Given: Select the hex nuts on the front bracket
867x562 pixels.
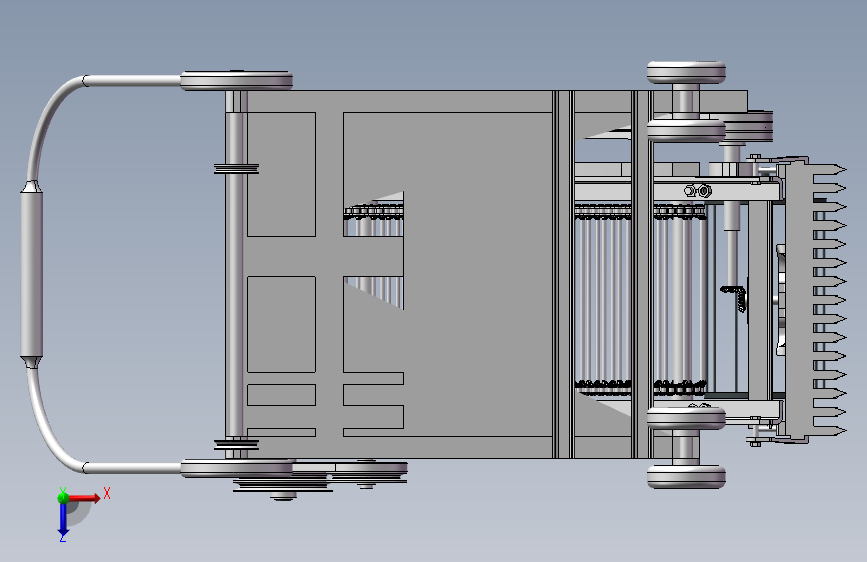Looking at the screenshot, I should tap(698, 191).
